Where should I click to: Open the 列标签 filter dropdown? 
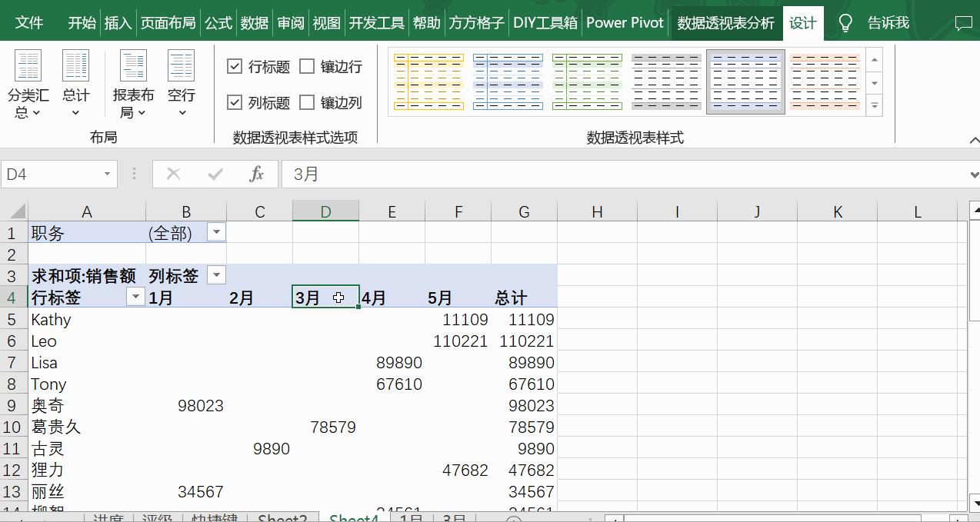[215, 275]
